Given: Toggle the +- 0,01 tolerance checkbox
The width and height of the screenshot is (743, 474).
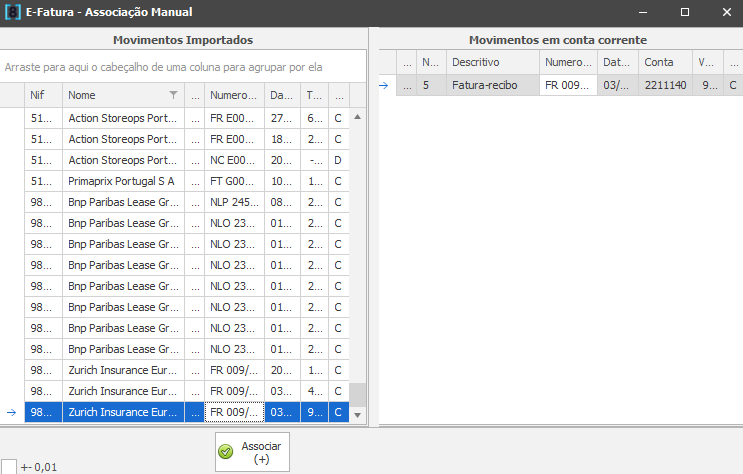Looking at the screenshot, I should (8, 466).
